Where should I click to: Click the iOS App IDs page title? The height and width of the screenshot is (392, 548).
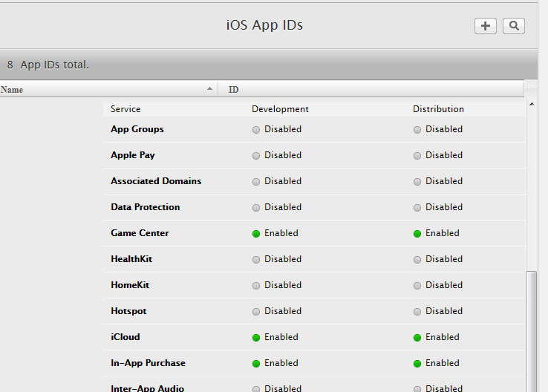[264, 25]
